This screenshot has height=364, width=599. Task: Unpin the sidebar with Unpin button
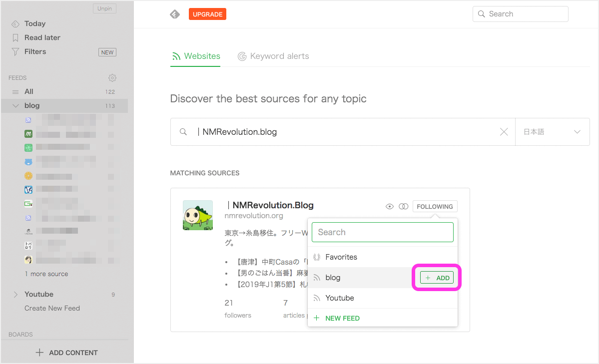tap(105, 8)
